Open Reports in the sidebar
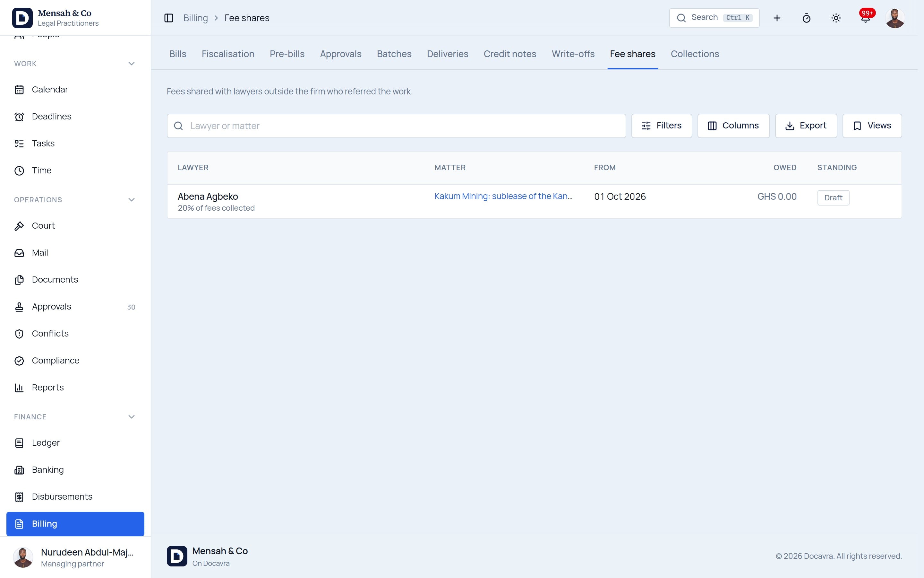 point(75,388)
